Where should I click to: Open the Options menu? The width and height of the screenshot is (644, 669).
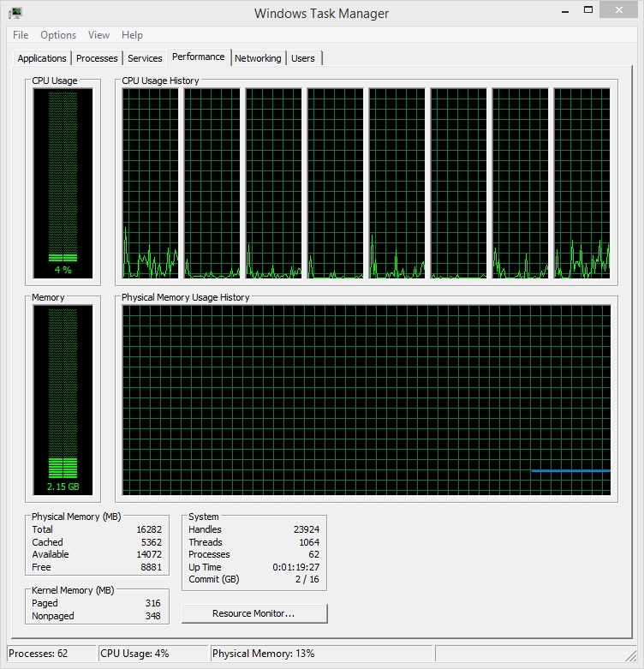click(58, 35)
